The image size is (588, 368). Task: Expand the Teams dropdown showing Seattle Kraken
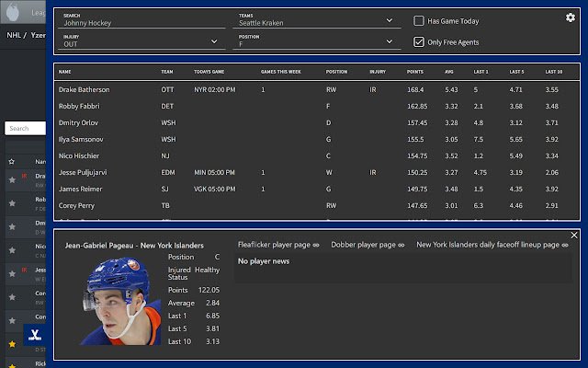(x=316, y=20)
